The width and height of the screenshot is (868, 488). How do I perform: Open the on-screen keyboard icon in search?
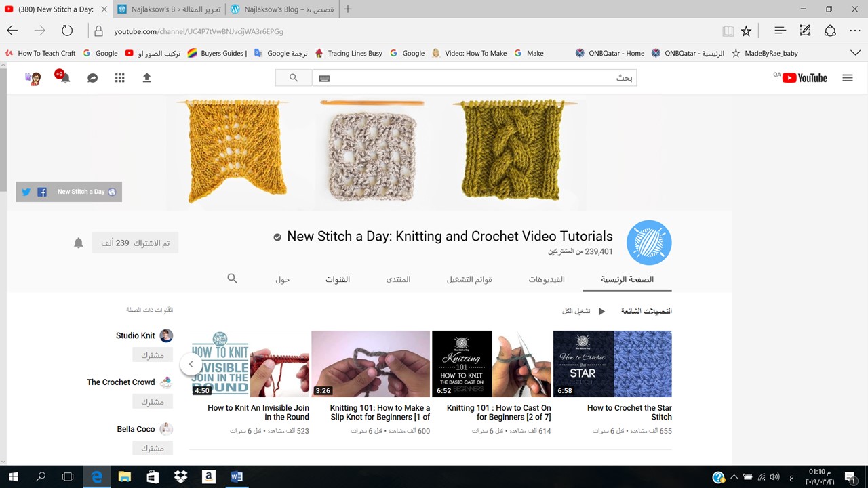click(324, 78)
